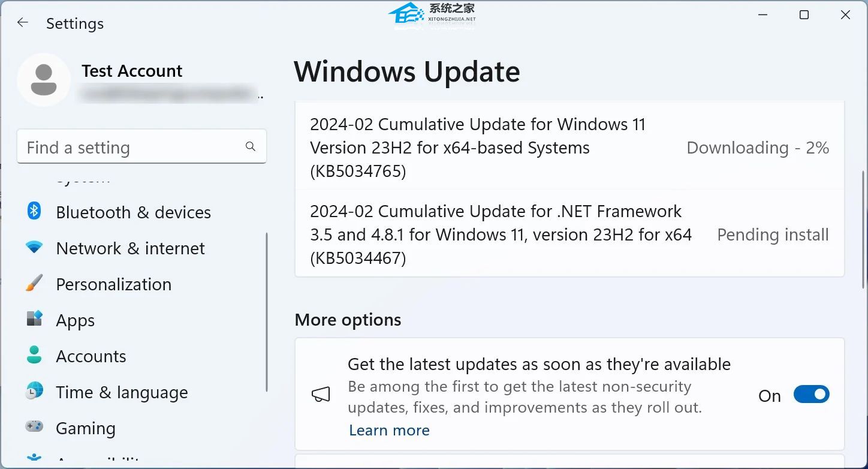868x469 pixels.
Task: Click the Gaming controller icon
Action: pos(34,427)
